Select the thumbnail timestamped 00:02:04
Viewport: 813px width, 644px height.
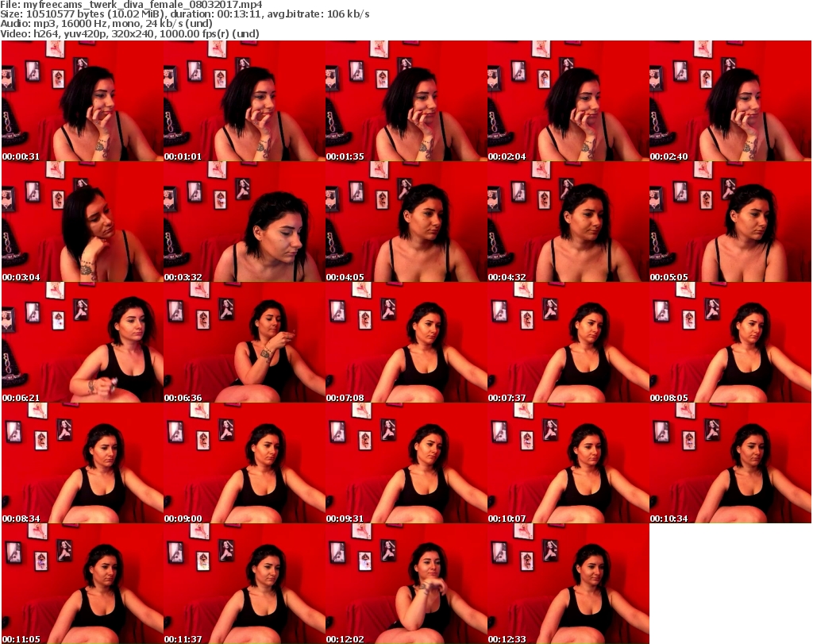pyautogui.click(x=568, y=101)
